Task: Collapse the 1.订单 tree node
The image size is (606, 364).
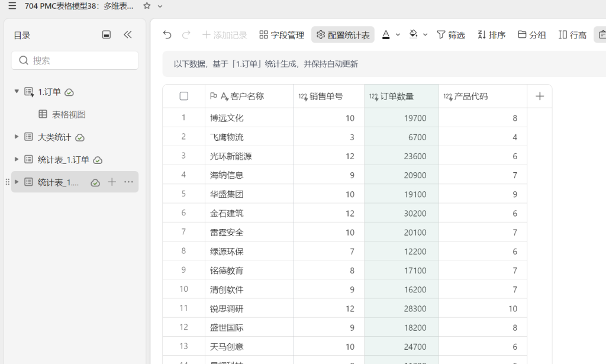Action: tap(17, 92)
